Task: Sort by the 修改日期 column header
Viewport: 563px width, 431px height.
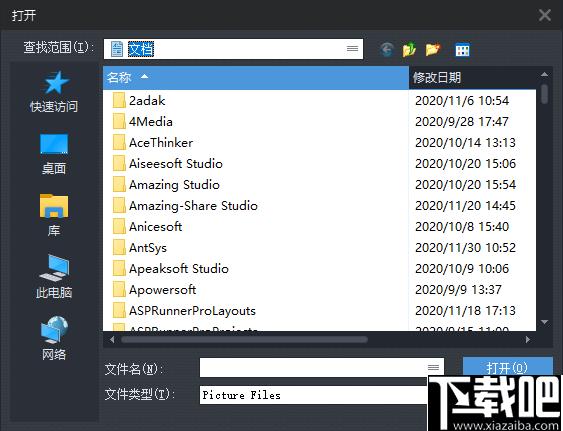Action: [472, 77]
